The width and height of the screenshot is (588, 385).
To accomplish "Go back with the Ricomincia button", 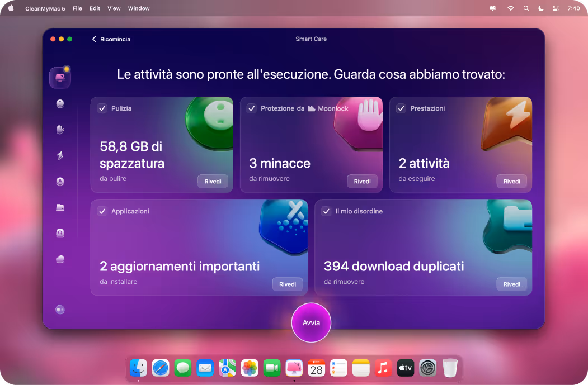I will (x=111, y=39).
